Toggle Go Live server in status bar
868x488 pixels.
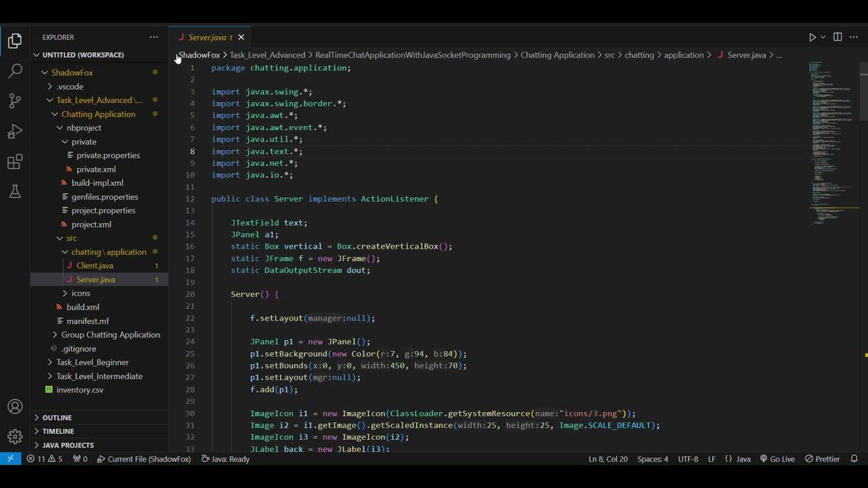coord(777,459)
